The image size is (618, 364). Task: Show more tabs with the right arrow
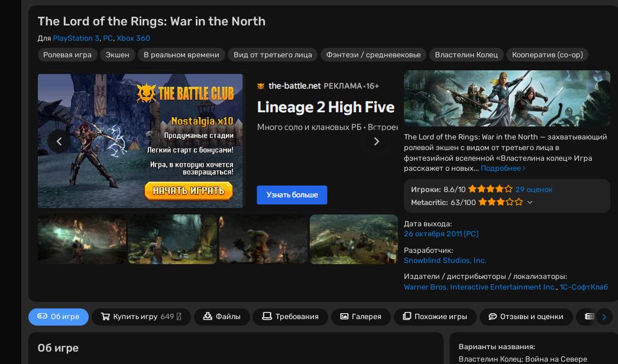click(x=604, y=317)
